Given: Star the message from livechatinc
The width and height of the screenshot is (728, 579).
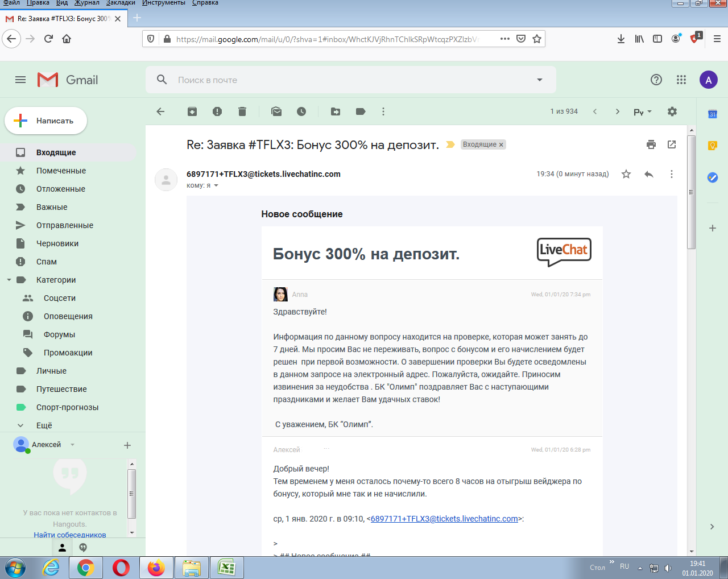Looking at the screenshot, I should pyautogui.click(x=626, y=174).
